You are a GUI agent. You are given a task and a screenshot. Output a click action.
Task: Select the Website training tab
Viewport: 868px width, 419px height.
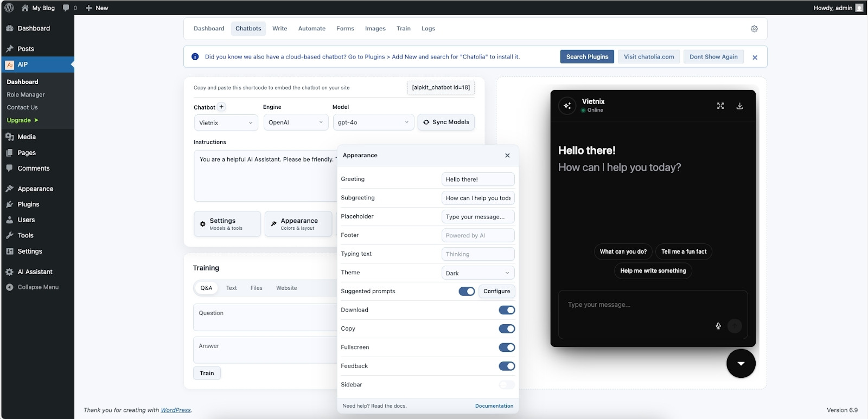click(286, 288)
